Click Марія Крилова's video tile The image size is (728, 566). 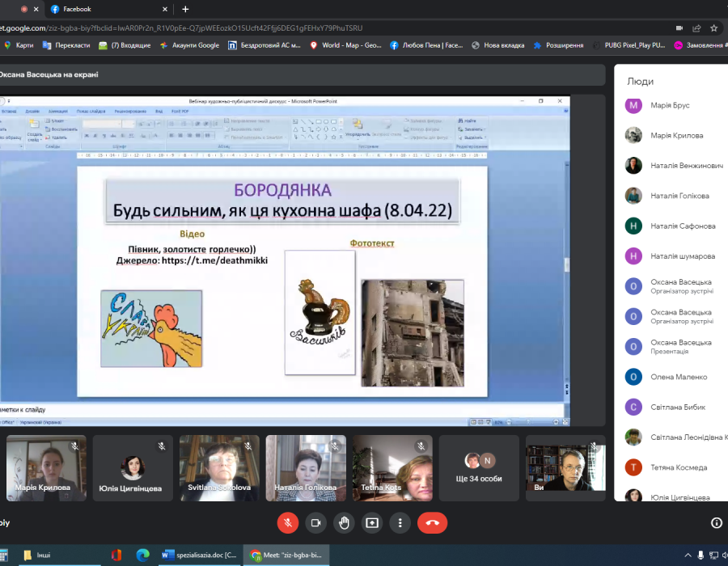[46, 468]
